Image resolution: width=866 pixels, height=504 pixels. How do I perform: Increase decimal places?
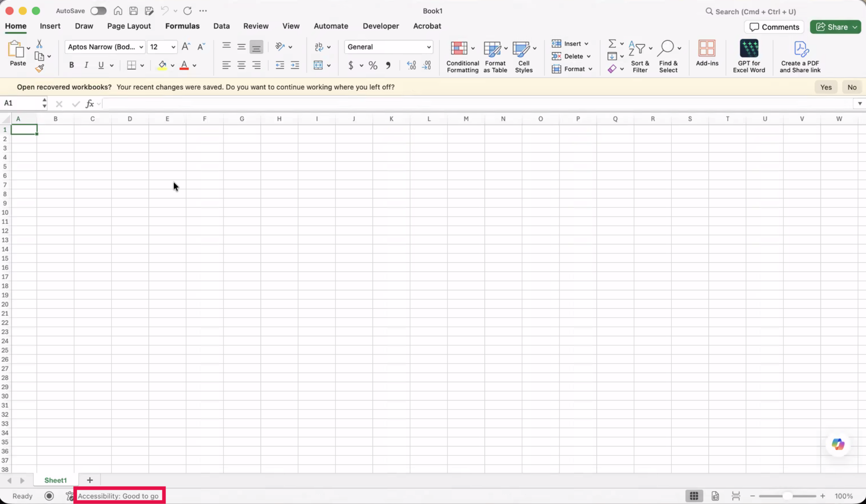point(411,66)
